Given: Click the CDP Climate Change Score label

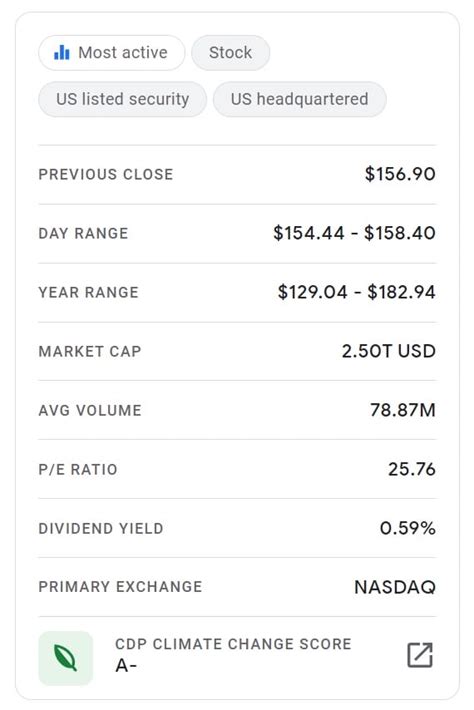Looking at the screenshot, I should click(233, 644).
